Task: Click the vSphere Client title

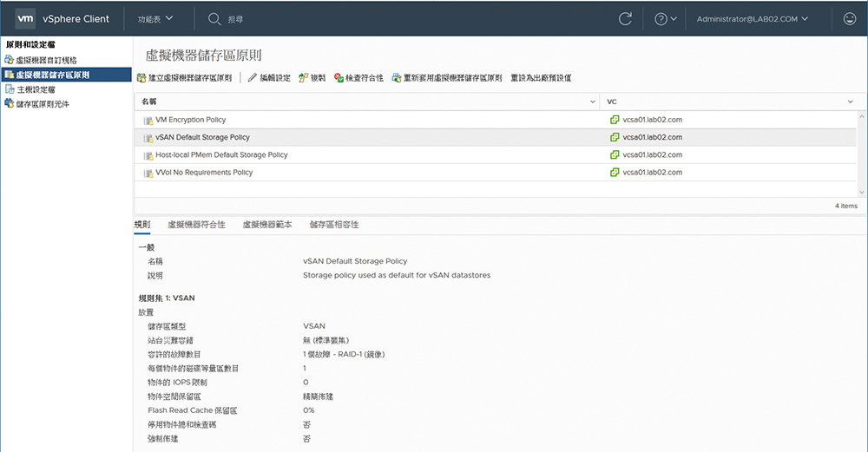Action: (76, 19)
